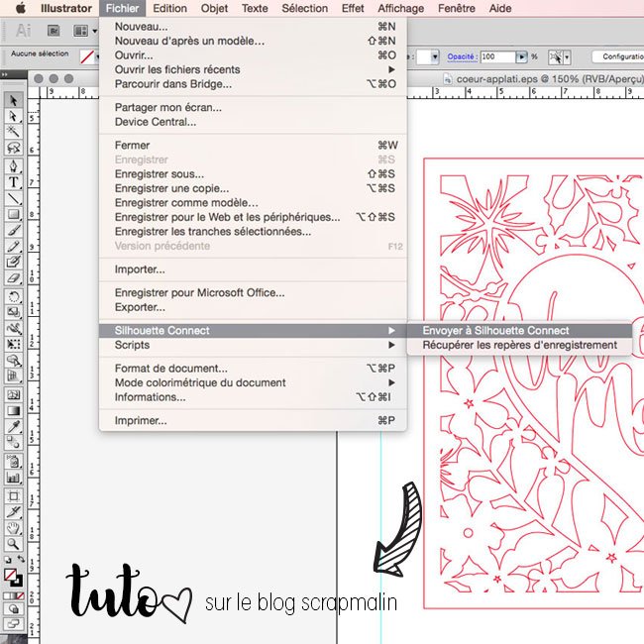Screen dimensions: 644x644
Task: Select the Symbol Sprayer tool
Action: (13, 462)
